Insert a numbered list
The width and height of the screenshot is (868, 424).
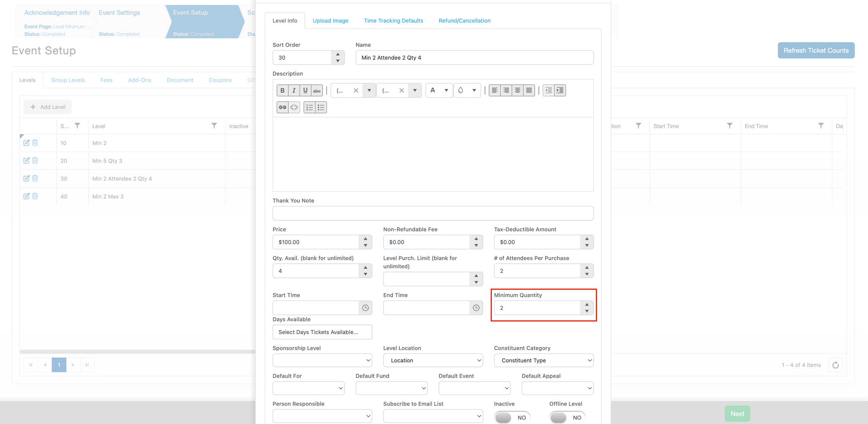(x=310, y=107)
